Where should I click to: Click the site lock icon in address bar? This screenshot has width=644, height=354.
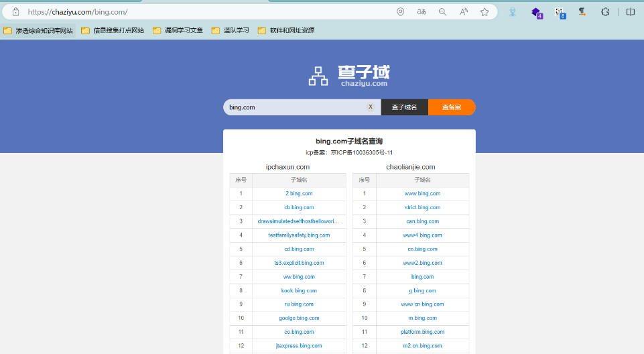15,12
